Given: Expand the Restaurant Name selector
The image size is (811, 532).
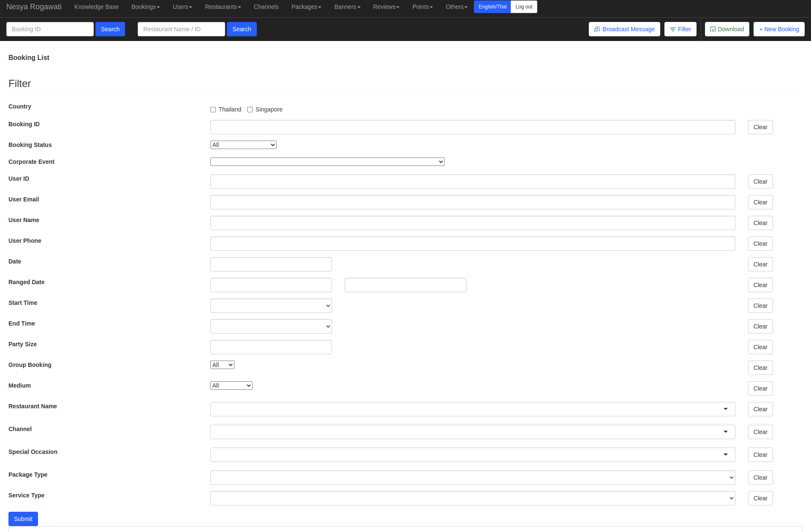Looking at the screenshot, I should point(472,409).
